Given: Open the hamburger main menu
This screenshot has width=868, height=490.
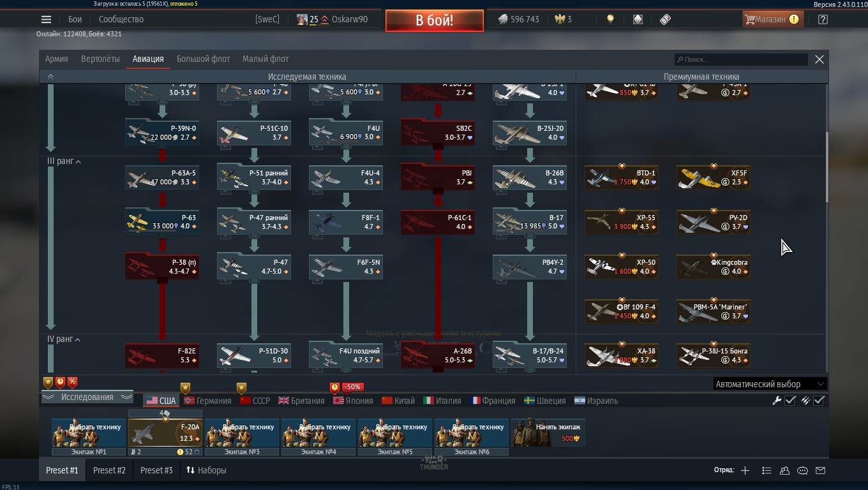Looking at the screenshot, I should point(46,19).
